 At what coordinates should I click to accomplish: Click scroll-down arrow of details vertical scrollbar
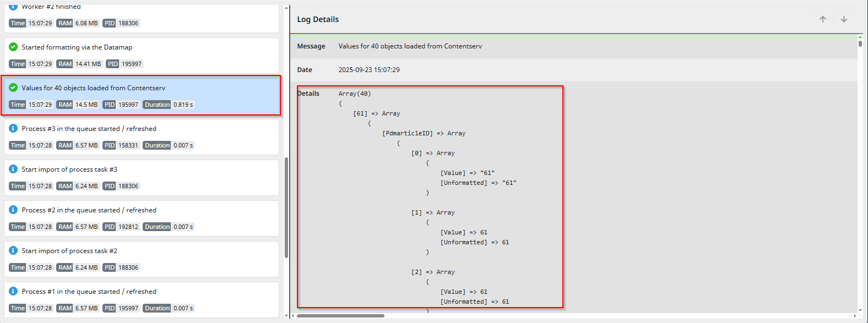(860, 310)
